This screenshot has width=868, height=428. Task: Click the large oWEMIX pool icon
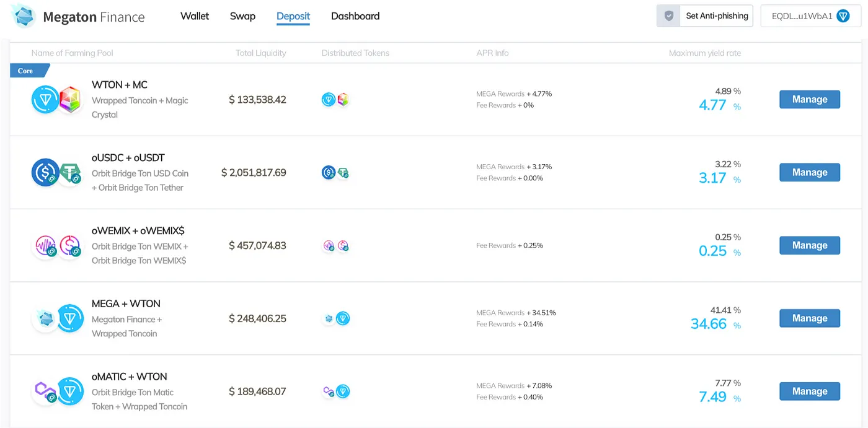click(x=45, y=245)
